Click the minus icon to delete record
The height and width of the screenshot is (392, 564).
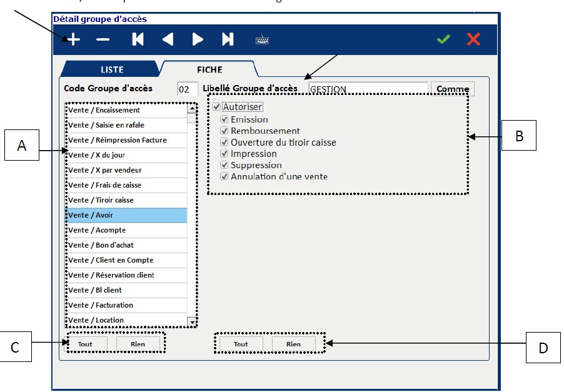pos(103,40)
